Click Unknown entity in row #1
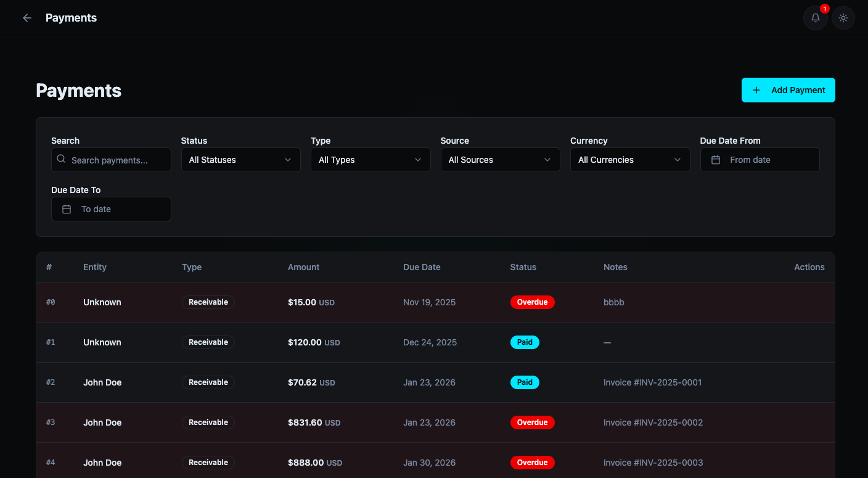868x478 pixels. point(102,342)
